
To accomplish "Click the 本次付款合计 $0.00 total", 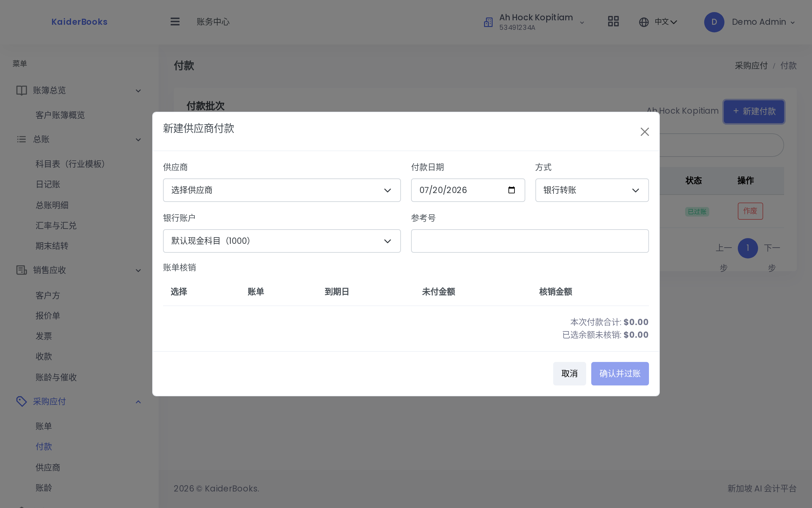I will tap(609, 322).
